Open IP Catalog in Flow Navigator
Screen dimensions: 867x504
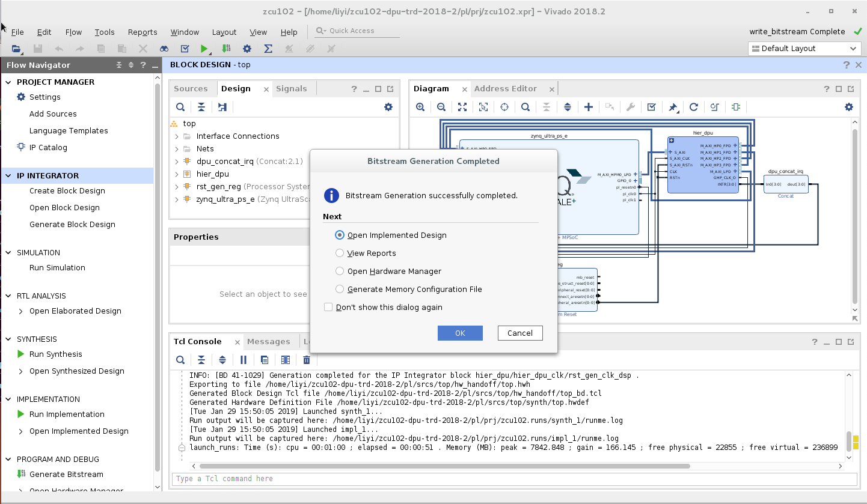coord(48,147)
